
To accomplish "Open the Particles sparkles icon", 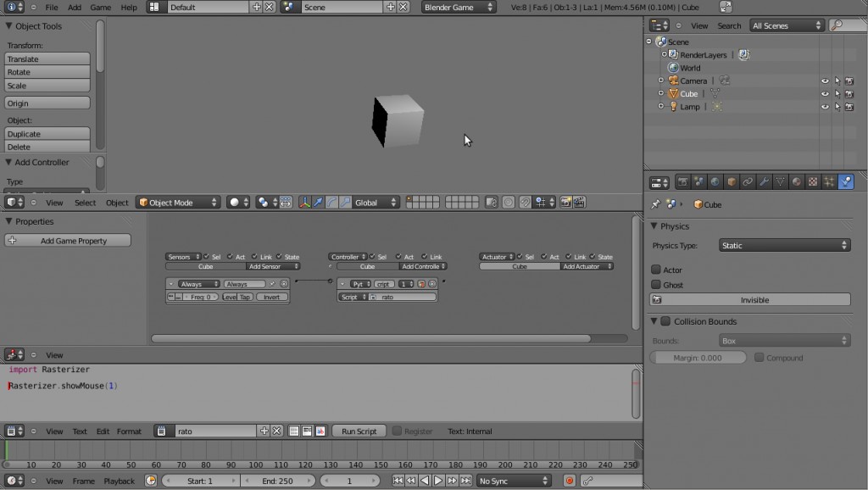I will pyautogui.click(x=828, y=181).
